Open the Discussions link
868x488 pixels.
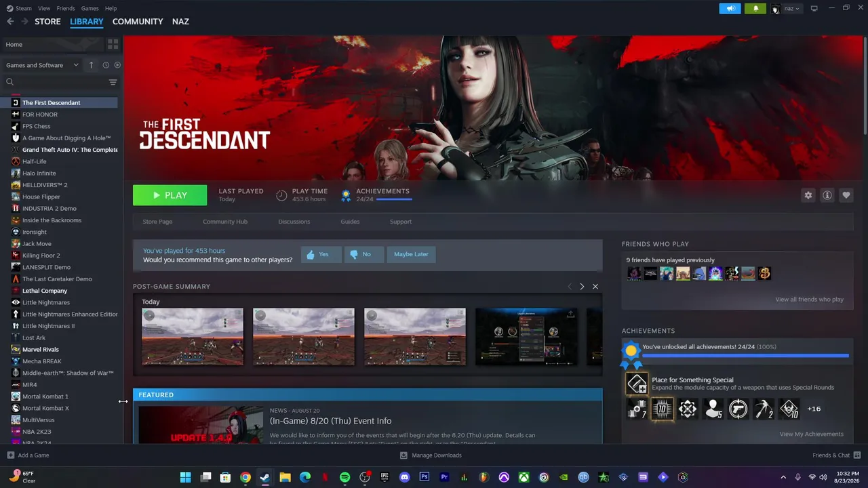coord(294,222)
